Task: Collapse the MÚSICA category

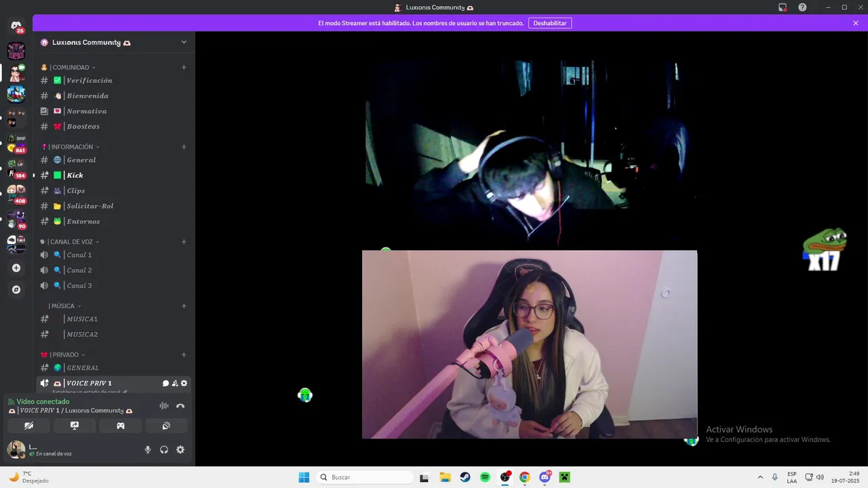Action: (65, 306)
